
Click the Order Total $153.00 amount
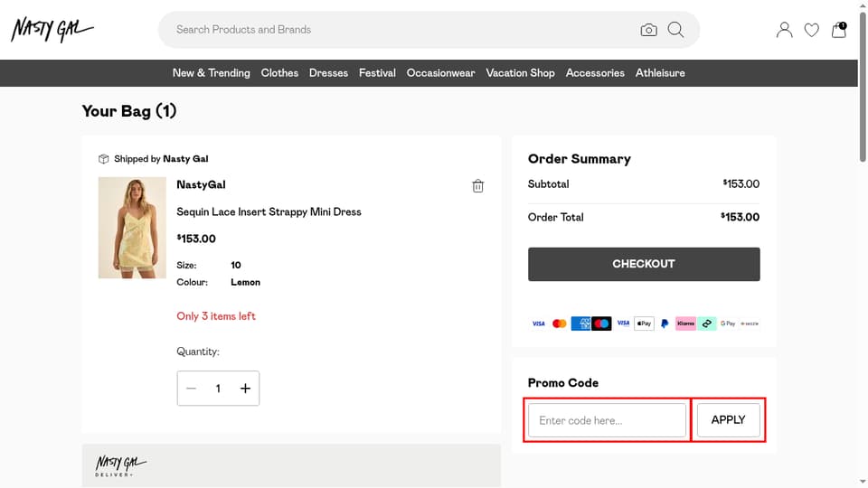741,217
